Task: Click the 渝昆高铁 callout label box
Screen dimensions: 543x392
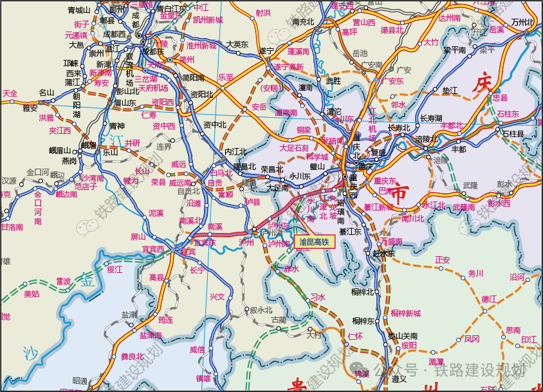Action: coord(315,243)
